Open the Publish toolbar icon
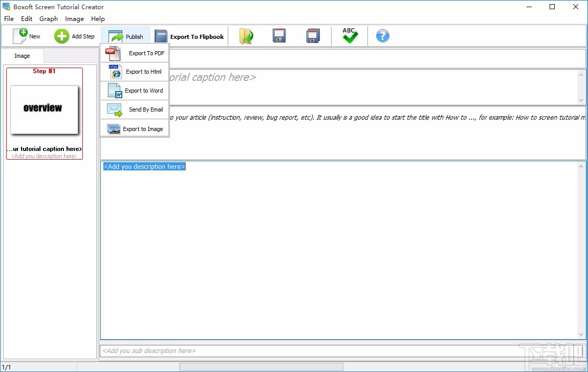The image size is (588, 372). point(125,36)
